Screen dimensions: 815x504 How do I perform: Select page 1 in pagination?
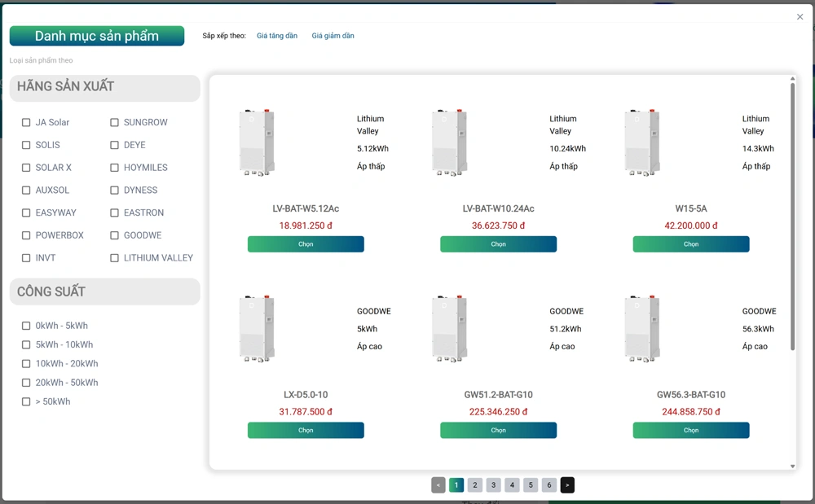coord(456,484)
